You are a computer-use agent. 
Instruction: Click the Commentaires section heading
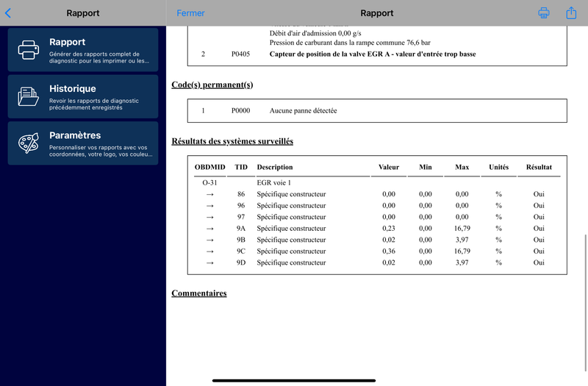click(x=198, y=293)
